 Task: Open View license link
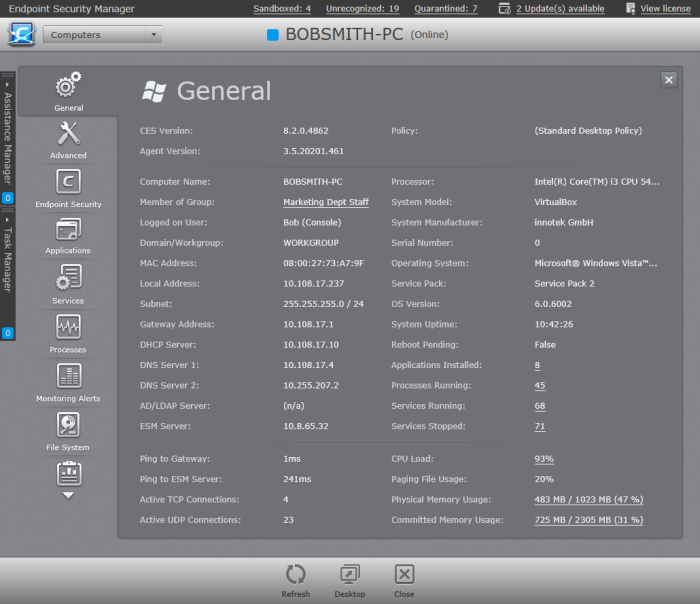tap(665, 8)
